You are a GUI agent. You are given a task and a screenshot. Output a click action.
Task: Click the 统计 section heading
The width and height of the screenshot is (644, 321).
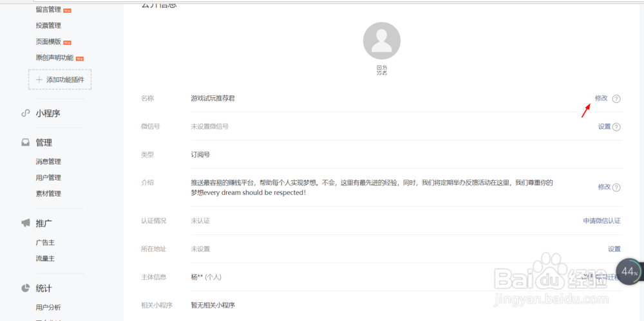point(44,288)
